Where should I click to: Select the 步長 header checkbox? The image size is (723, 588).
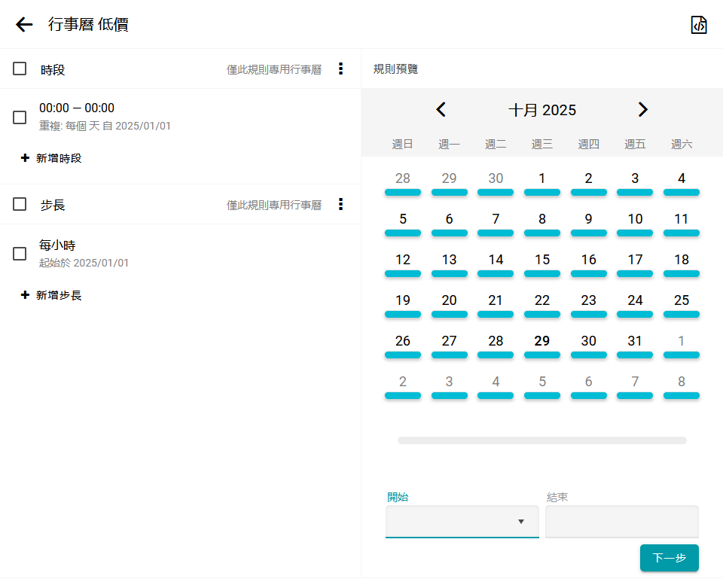(x=20, y=204)
